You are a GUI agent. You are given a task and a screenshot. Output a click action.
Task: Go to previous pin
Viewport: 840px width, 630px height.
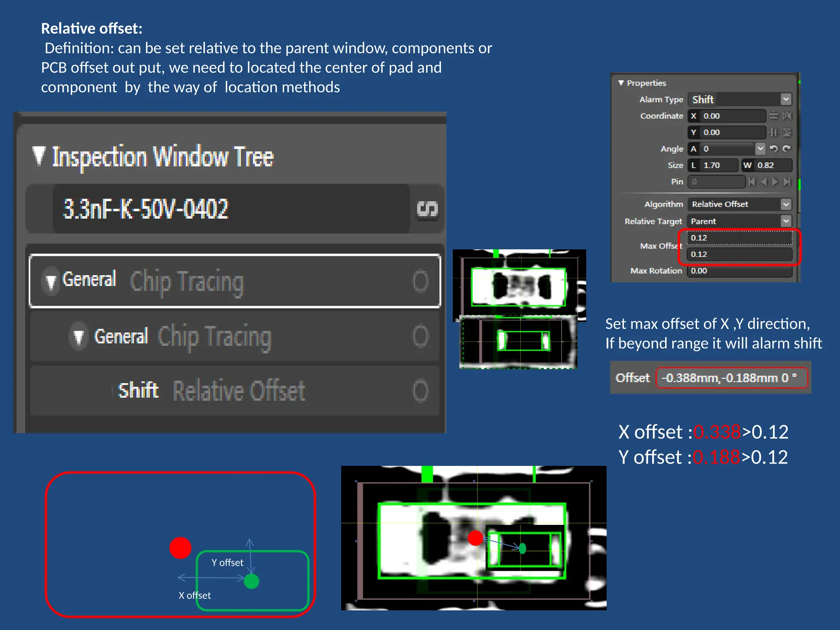763,182
